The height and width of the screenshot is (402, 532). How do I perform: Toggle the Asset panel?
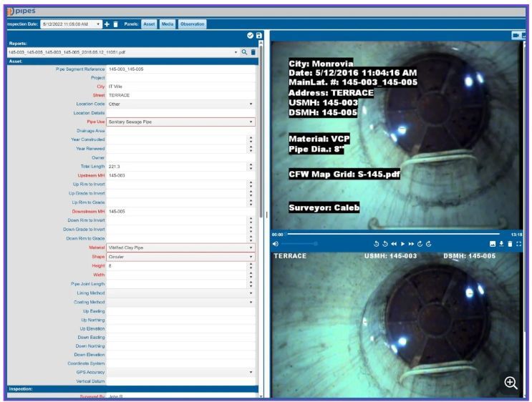(x=149, y=24)
